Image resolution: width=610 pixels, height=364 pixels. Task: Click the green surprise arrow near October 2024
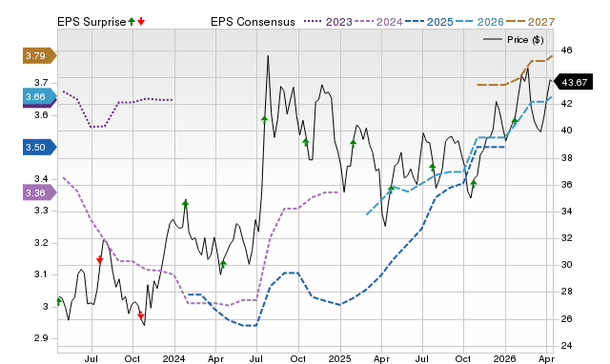coord(306,142)
